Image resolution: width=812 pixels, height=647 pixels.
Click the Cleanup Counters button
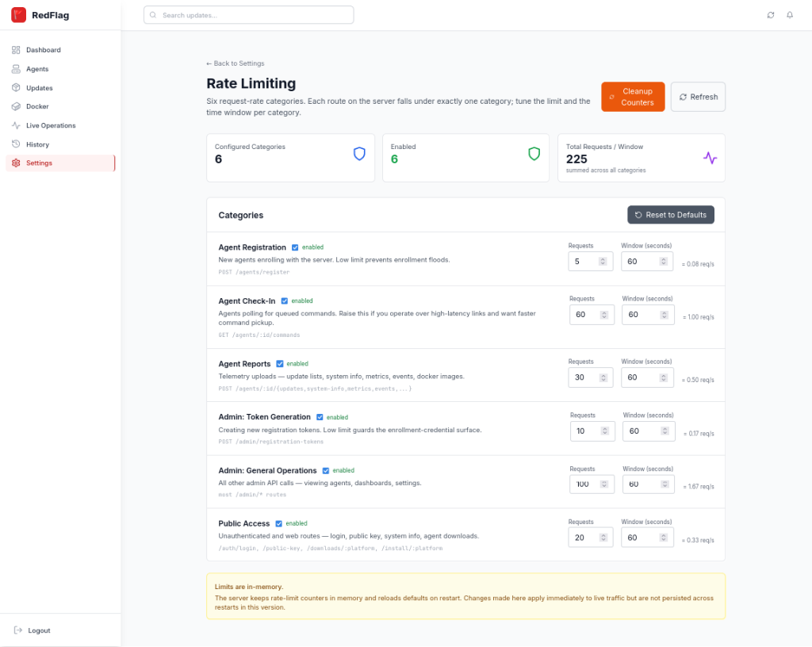(633, 97)
